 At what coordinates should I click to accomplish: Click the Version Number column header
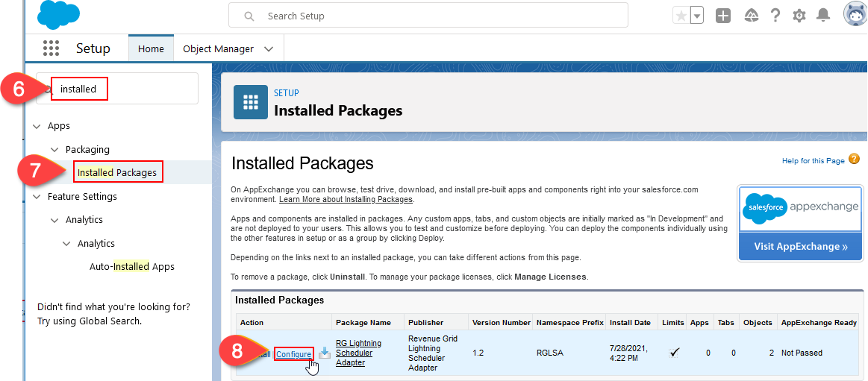click(x=501, y=322)
